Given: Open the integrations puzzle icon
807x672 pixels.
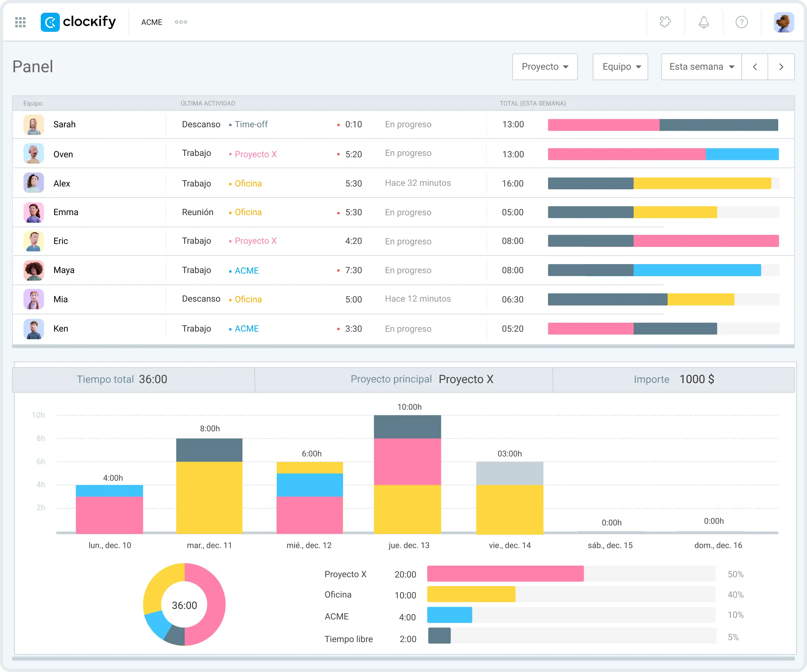Looking at the screenshot, I should [x=665, y=22].
